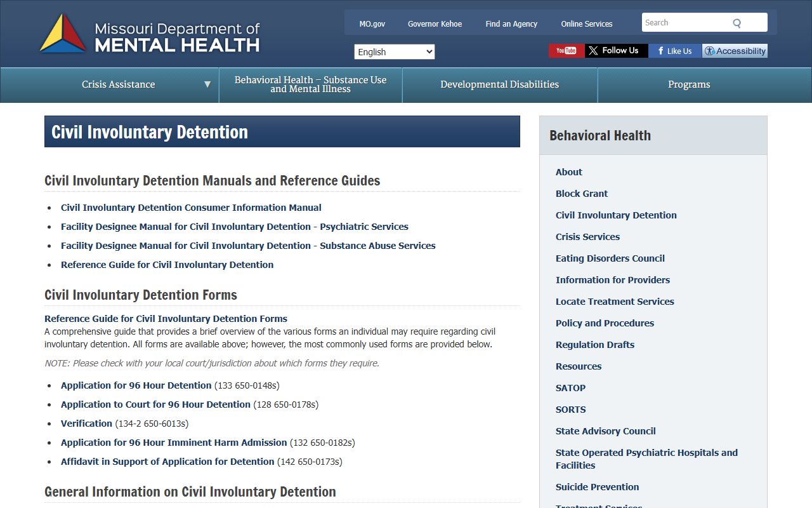Open Application for 96 Hour Imminent Harm Admission

coord(174,443)
